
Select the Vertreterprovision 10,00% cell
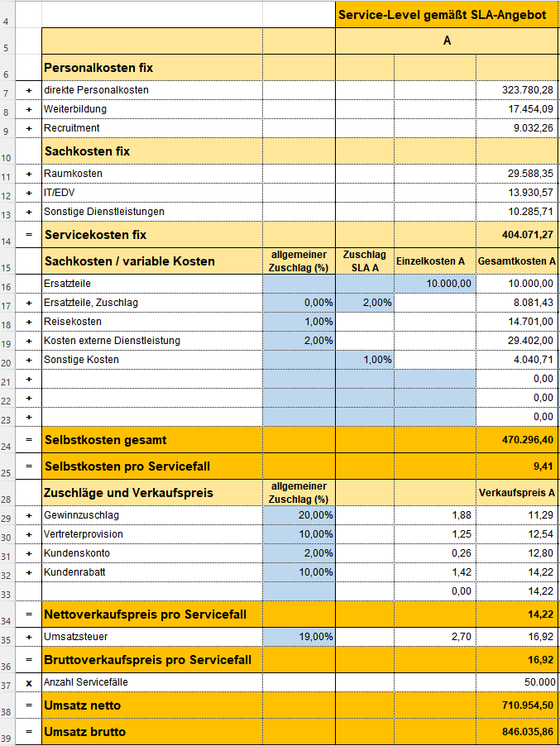tap(299, 535)
